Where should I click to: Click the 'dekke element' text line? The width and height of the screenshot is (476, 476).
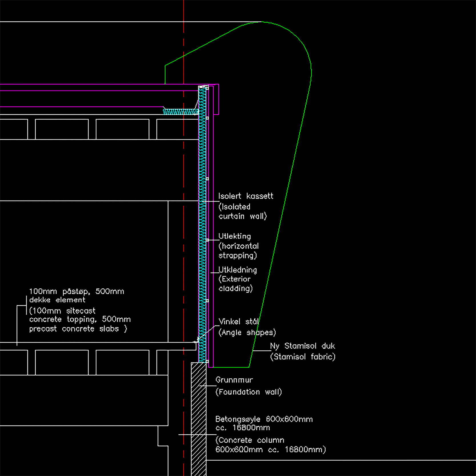click(x=57, y=300)
